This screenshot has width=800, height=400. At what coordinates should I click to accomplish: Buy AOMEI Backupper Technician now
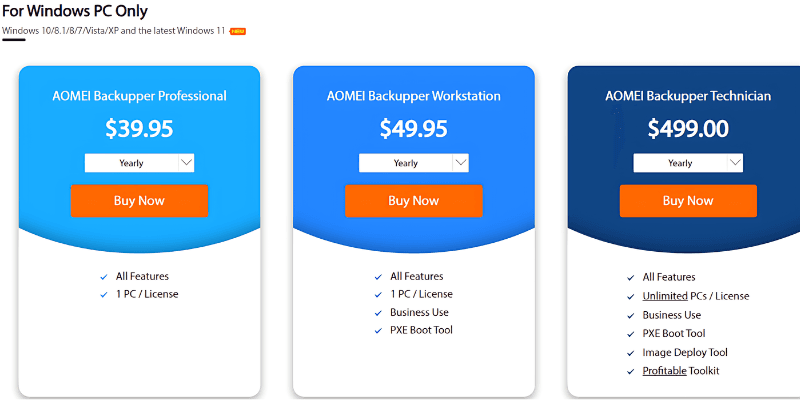tap(688, 201)
